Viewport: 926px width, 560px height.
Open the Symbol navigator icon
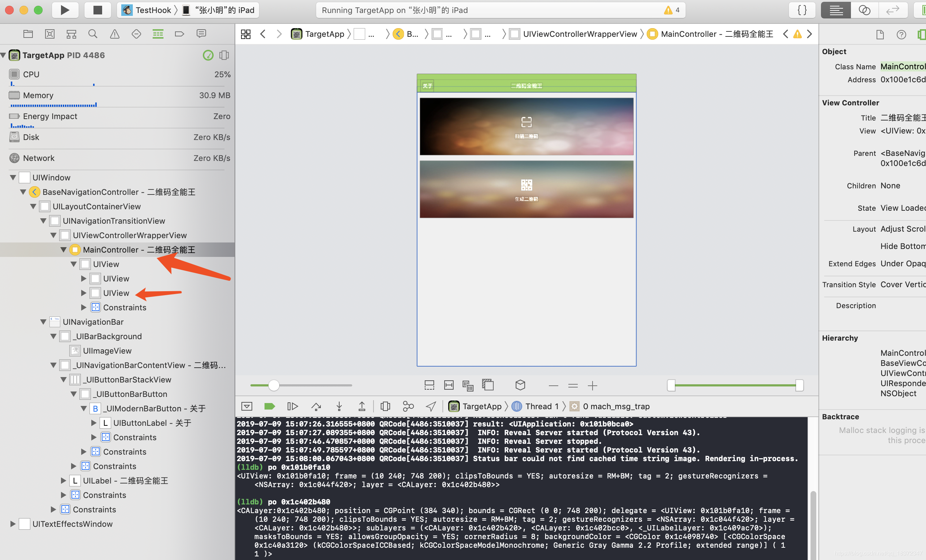click(x=71, y=34)
